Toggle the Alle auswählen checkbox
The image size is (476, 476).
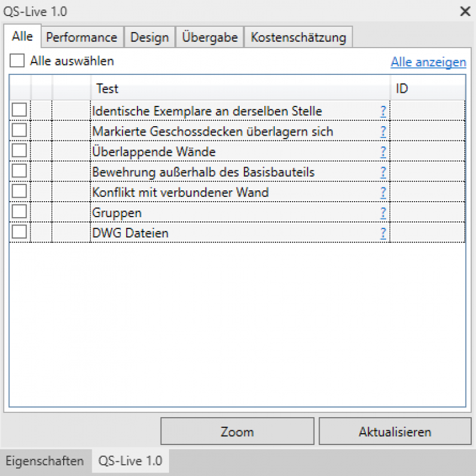pyautogui.click(x=17, y=61)
